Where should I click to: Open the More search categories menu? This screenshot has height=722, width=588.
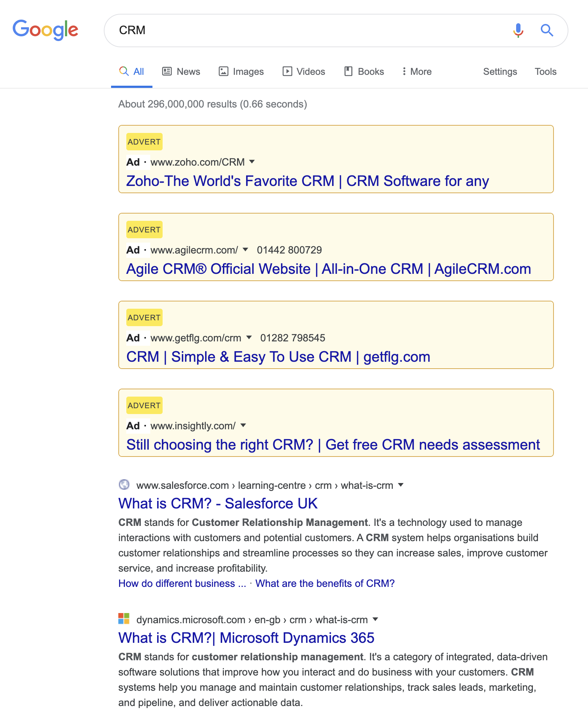pyautogui.click(x=417, y=72)
